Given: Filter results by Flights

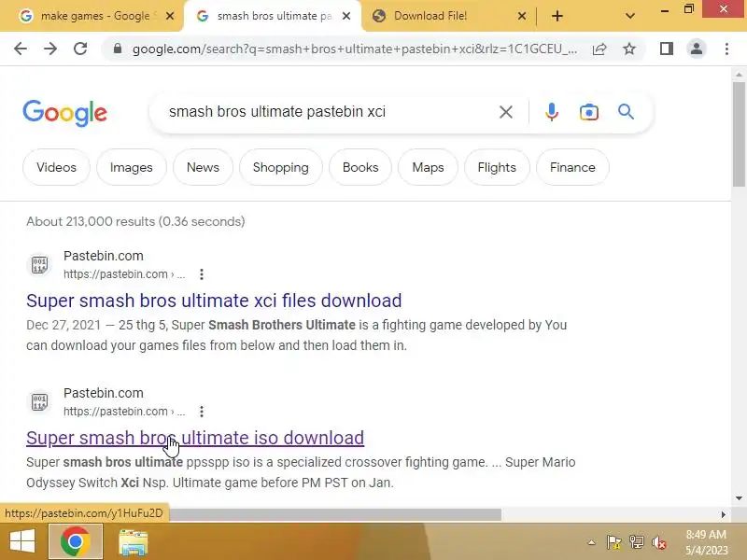Looking at the screenshot, I should pos(497,167).
